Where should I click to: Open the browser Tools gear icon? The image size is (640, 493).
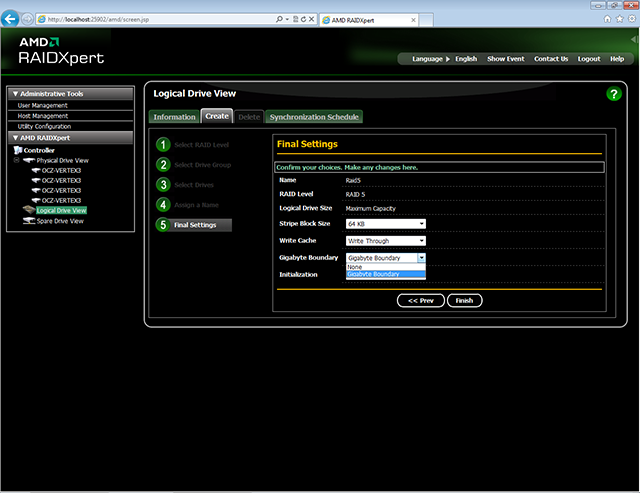point(632,19)
